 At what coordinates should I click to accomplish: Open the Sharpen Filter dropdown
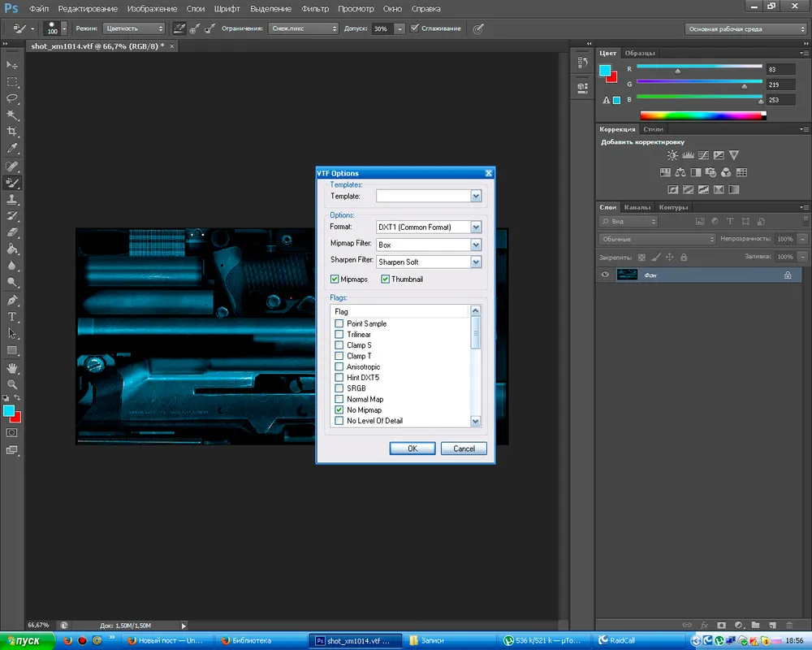tap(476, 262)
